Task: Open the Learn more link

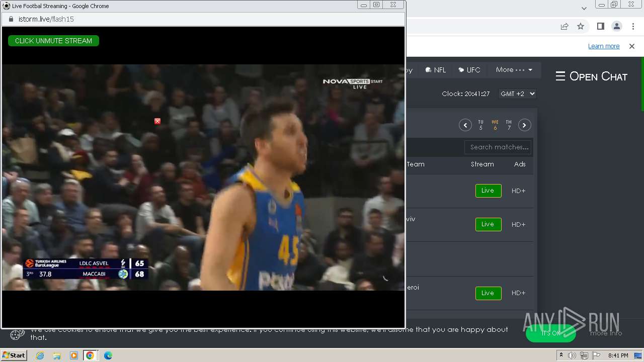Action: pyautogui.click(x=604, y=46)
